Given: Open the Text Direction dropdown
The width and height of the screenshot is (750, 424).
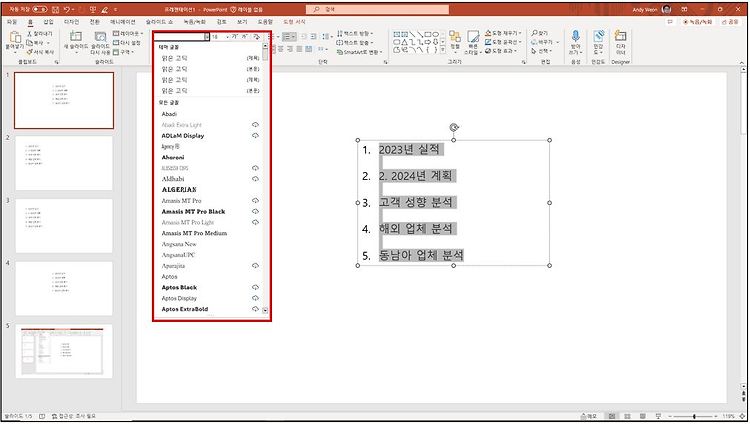Looking at the screenshot, I should point(355,33).
